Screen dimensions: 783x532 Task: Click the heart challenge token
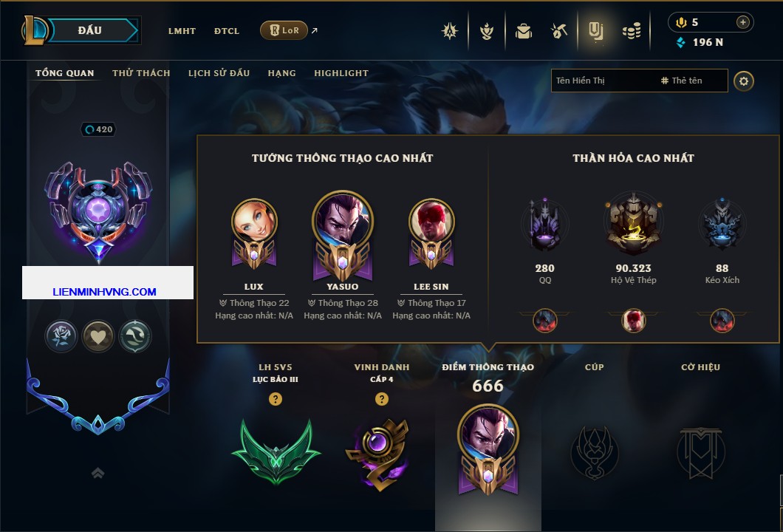[98, 336]
